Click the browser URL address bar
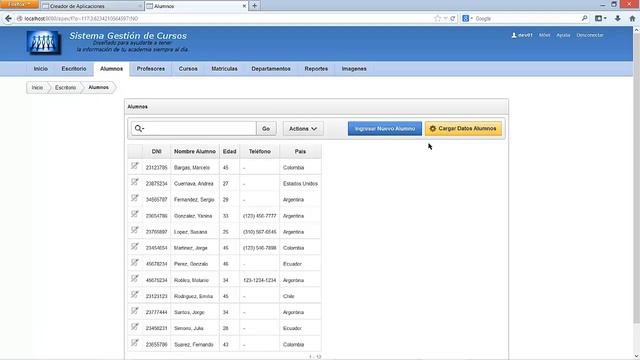This screenshot has width=640, height=360. [x=224, y=18]
